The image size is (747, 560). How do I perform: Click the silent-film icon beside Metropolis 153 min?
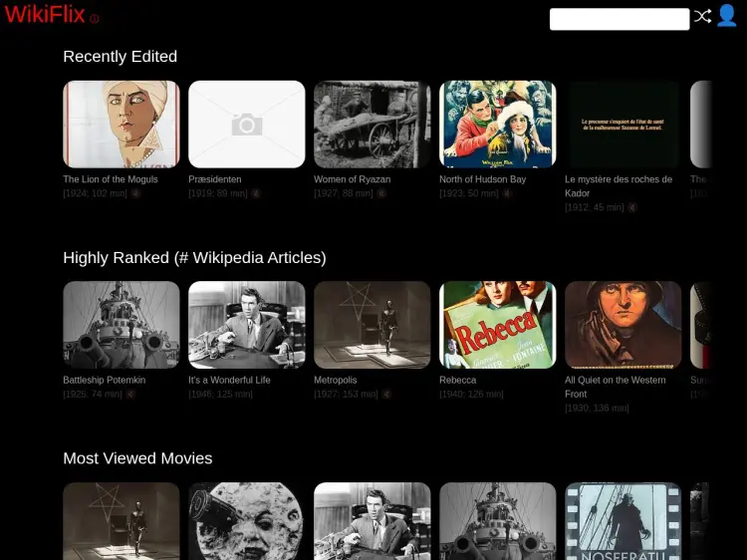click(386, 395)
